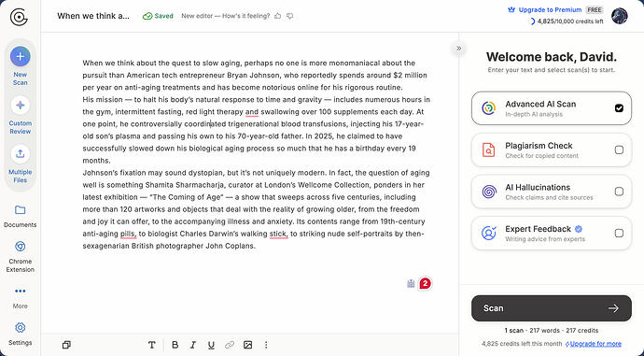This screenshot has height=356, width=644.
Task: Click the FREE plan badge
Action: click(595, 10)
